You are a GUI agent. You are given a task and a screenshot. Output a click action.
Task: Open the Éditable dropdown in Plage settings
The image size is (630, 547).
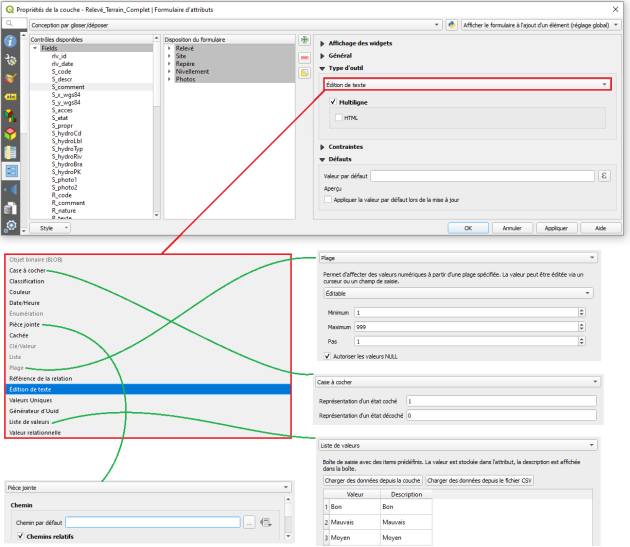[458, 293]
